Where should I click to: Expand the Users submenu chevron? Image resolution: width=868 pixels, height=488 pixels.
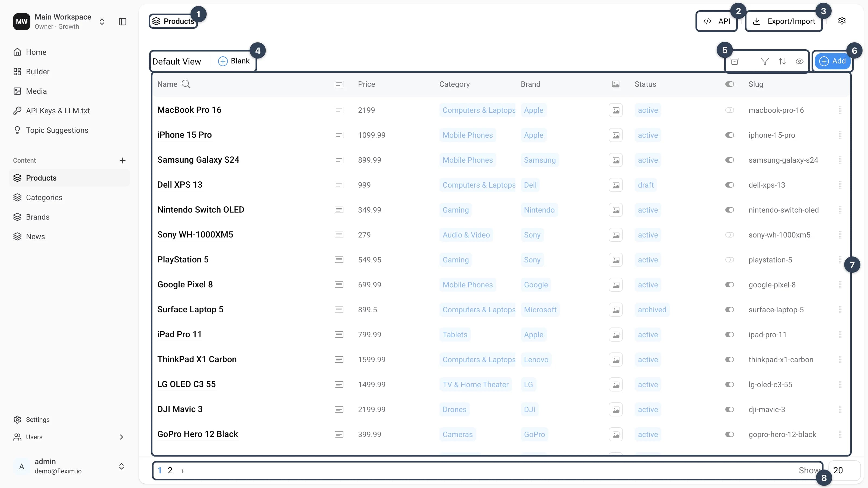coord(122,437)
